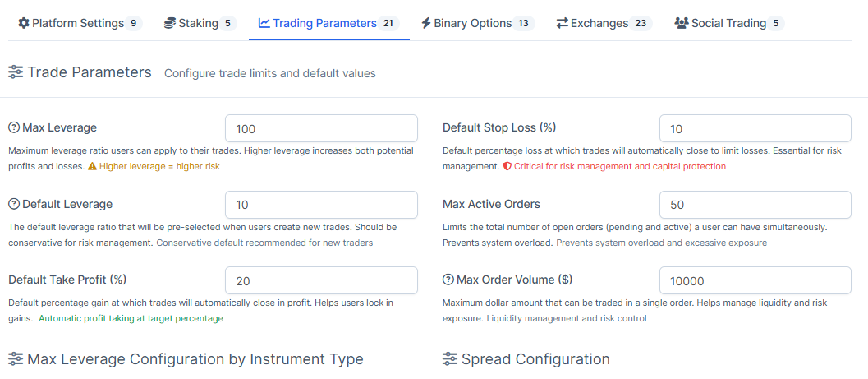868x379 pixels.
Task: Click the Max Leverage Configuration sliders icon
Action: pos(16,359)
